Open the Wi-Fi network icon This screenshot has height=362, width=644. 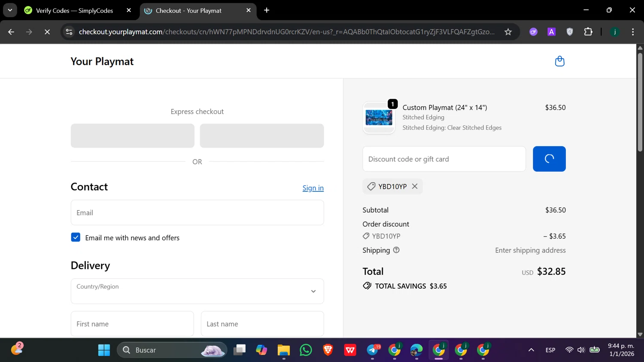point(569,350)
